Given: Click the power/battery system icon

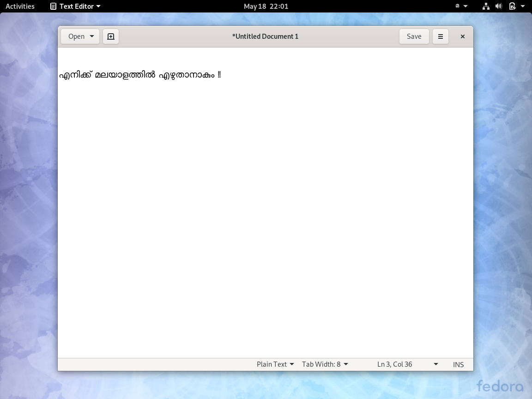Looking at the screenshot, I should click(512, 6).
